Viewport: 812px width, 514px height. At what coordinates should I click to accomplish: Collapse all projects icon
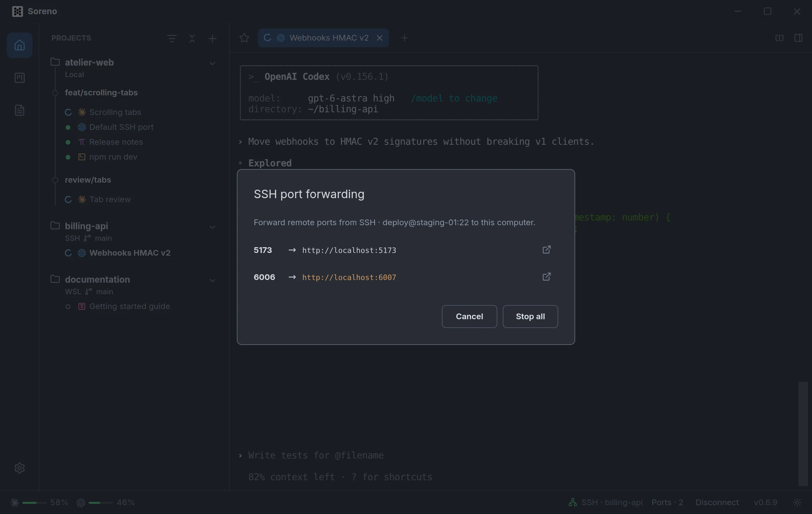(x=192, y=38)
